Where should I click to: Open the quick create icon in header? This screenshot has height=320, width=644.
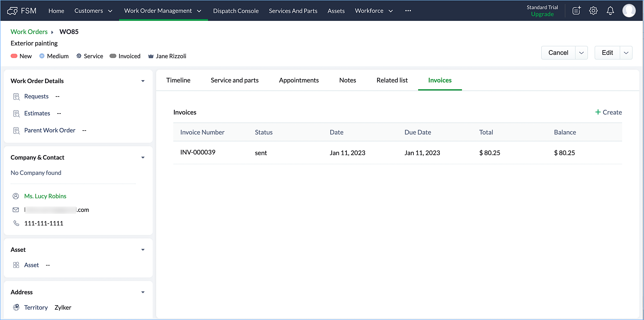point(576,11)
